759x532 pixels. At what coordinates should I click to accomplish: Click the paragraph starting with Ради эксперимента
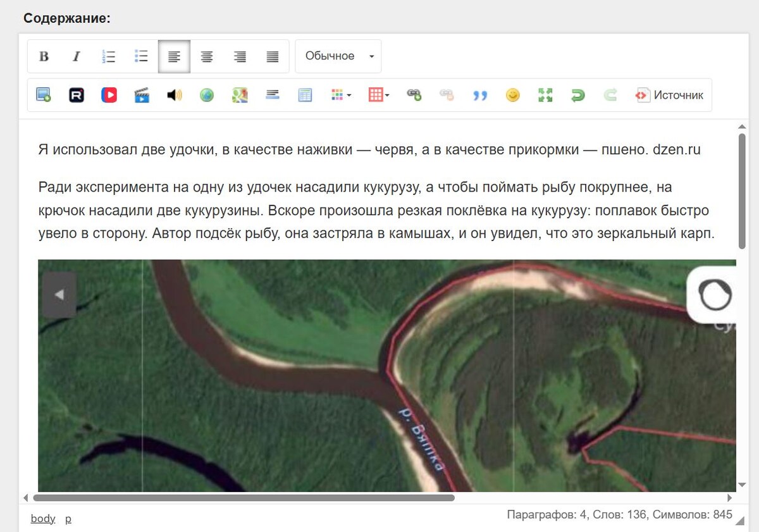coord(376,210)
